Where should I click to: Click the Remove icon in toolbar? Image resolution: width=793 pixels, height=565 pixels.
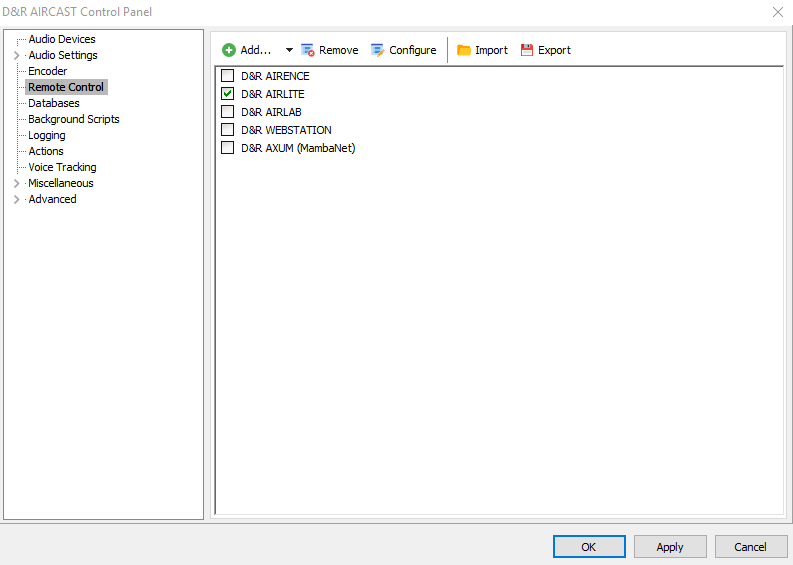click(x=308, y=50)
